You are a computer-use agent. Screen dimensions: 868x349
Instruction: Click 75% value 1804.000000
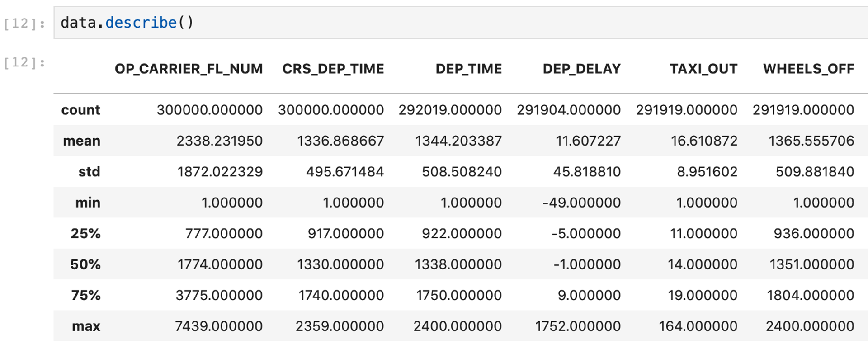click(811, 295)
